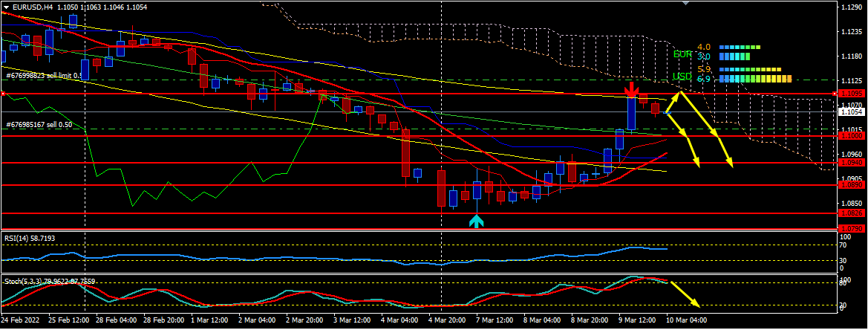The width and height of the screenshot is (868, 330).
Task: Click the chart shift triangle at top
Action: pos(685,4)
